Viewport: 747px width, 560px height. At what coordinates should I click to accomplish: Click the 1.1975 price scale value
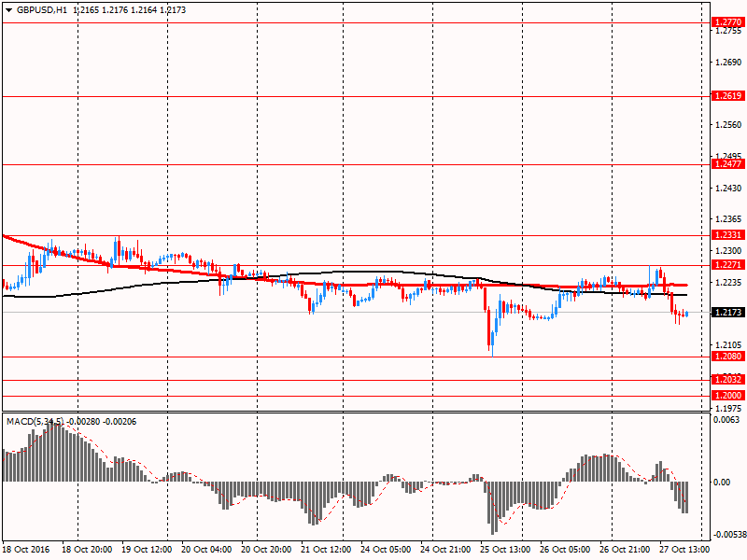click(729, 408)
